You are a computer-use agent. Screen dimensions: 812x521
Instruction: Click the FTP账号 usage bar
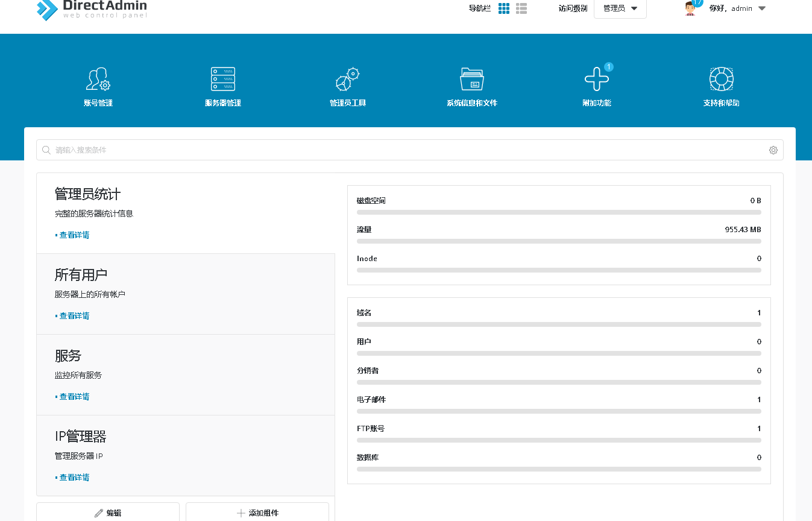[559, 440]
